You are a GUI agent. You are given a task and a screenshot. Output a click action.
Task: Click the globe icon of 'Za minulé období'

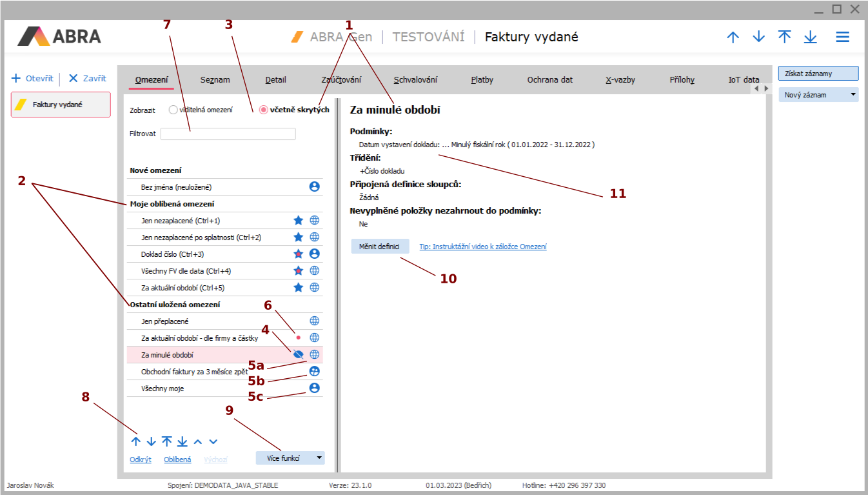pyautogui.click(x=315, y=354)
